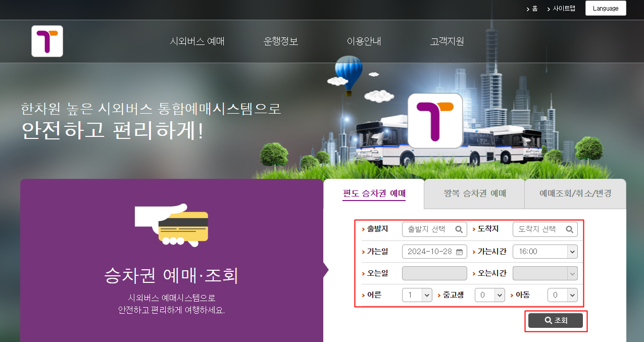Click the magnifier icon in 출발지 field
The width and height of the screenshot is (644, 342).
pyautogui.click(x=459, y=229)
